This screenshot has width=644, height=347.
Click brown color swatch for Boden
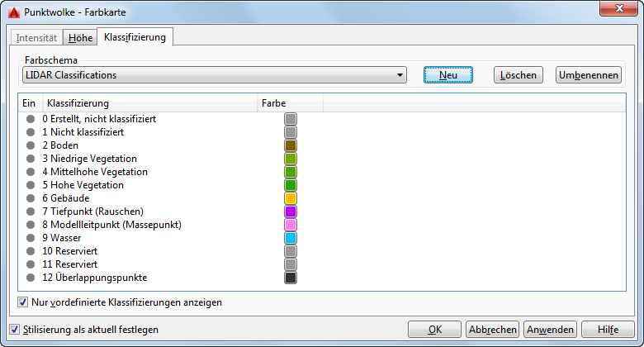(291, 145)
